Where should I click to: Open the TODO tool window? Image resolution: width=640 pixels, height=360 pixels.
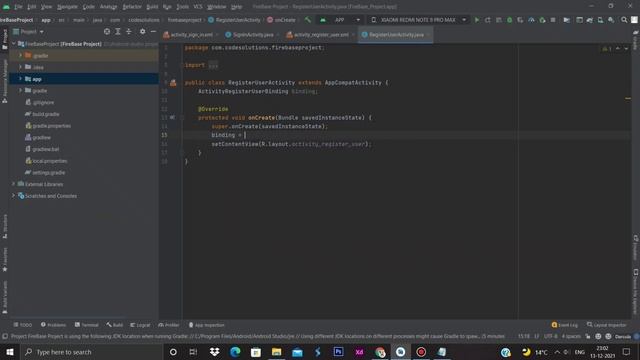pos(22,325)
